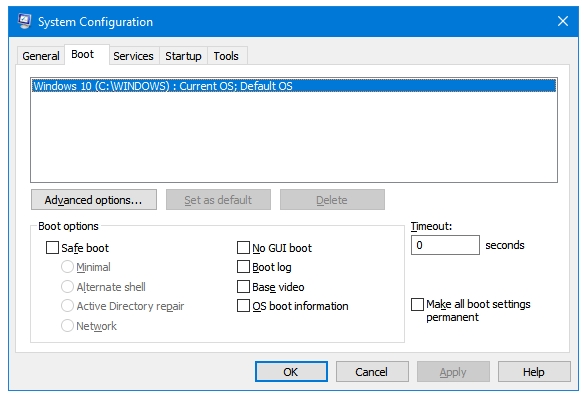The width and height of the screenshot is (584, 396).
Task: Check Make all boot settings permanent
Action: click(x=417, y=304)
